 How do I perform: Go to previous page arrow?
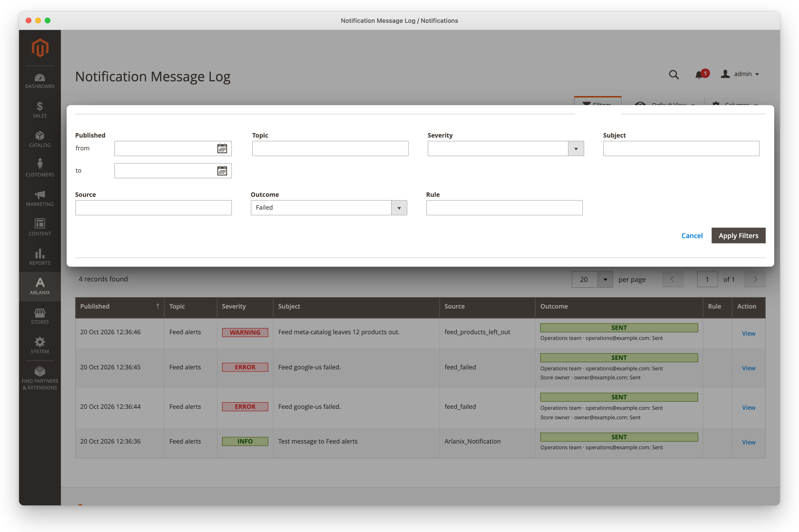(x=673, y=279)
